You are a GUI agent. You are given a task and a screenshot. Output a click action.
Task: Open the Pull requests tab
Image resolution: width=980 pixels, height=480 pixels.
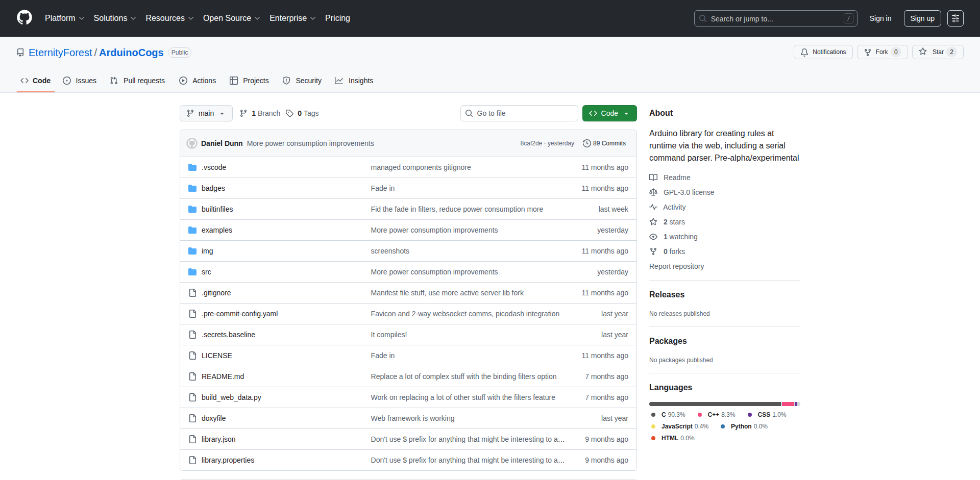point(137,81)
